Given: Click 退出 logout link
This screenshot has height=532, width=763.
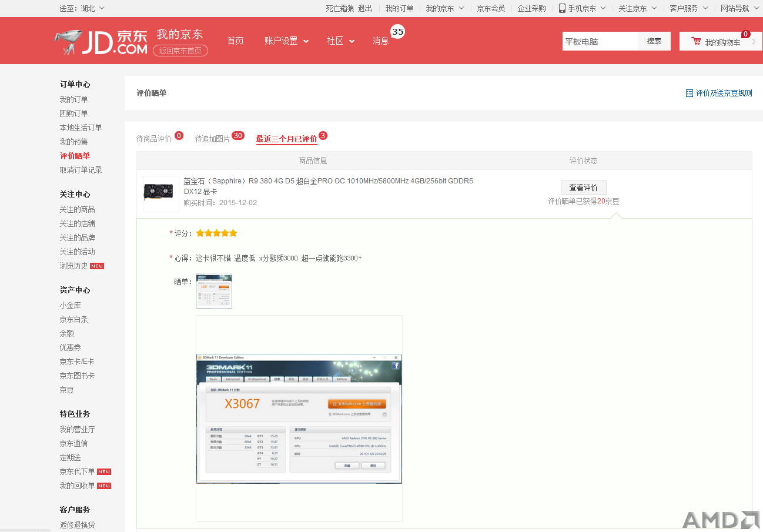Looking at the screenshot, I should pyautogui.click(x=365, y=8).
